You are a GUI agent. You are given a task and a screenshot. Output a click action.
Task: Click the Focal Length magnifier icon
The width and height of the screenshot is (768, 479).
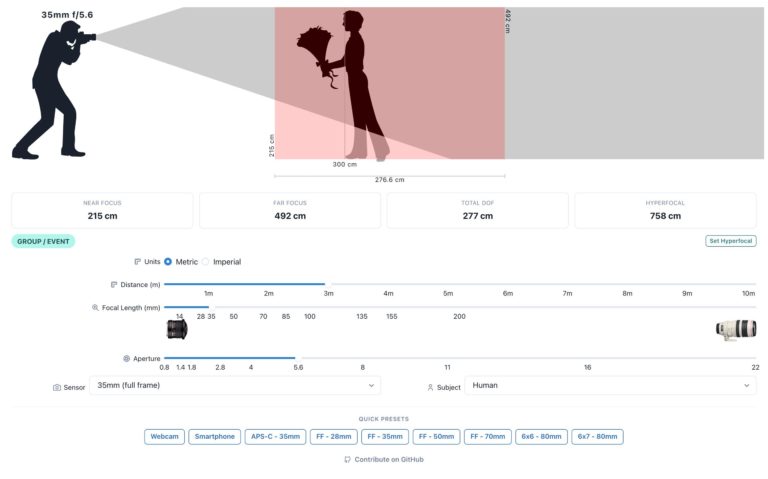pyautogui.click(x=95, y=308)
